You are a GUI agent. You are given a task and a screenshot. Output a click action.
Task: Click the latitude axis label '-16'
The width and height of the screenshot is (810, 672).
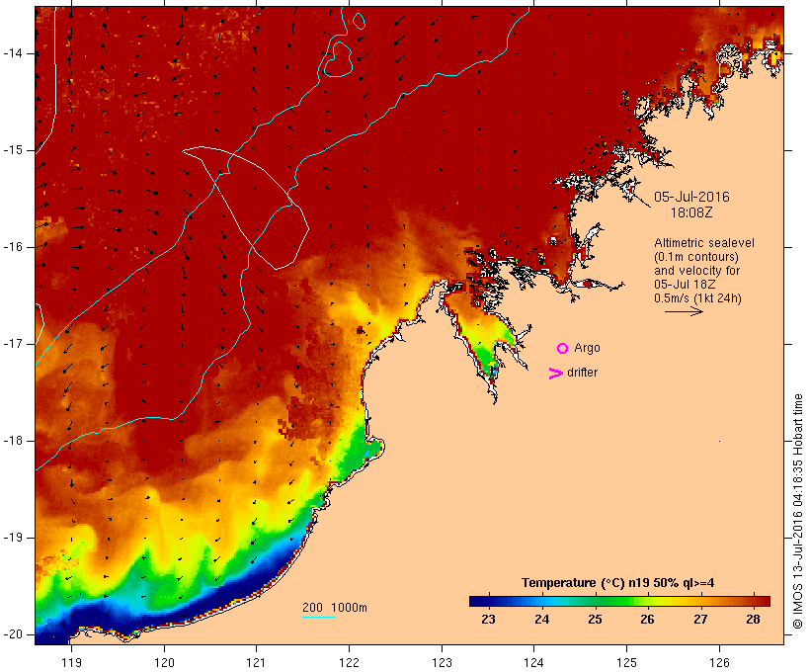tap(13, 247)
